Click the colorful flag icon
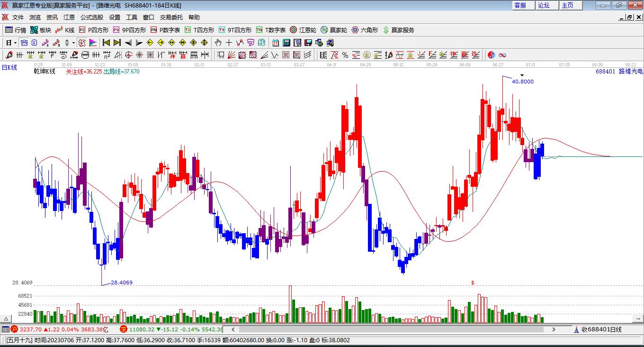The image size is (644, 347). tap(93, 43)
